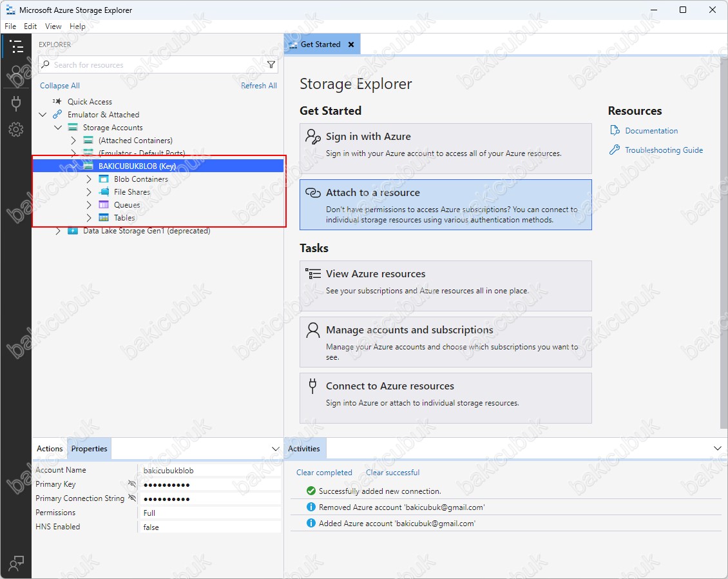728x579 pixels.
Task: Click the Troubleshooting Guide wrench icon
Action: point(615,150)
